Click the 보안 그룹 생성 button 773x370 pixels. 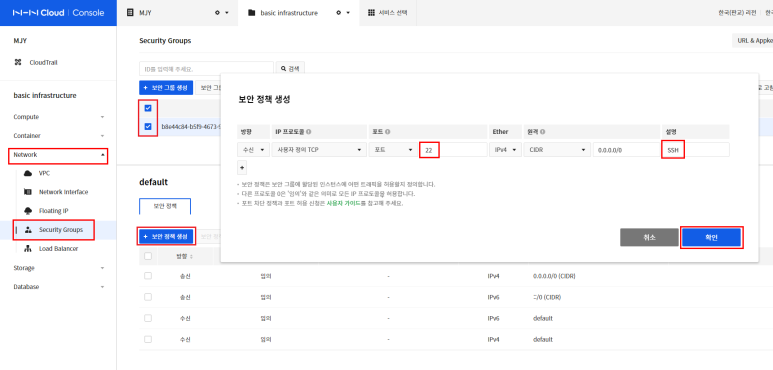[166, 88]
